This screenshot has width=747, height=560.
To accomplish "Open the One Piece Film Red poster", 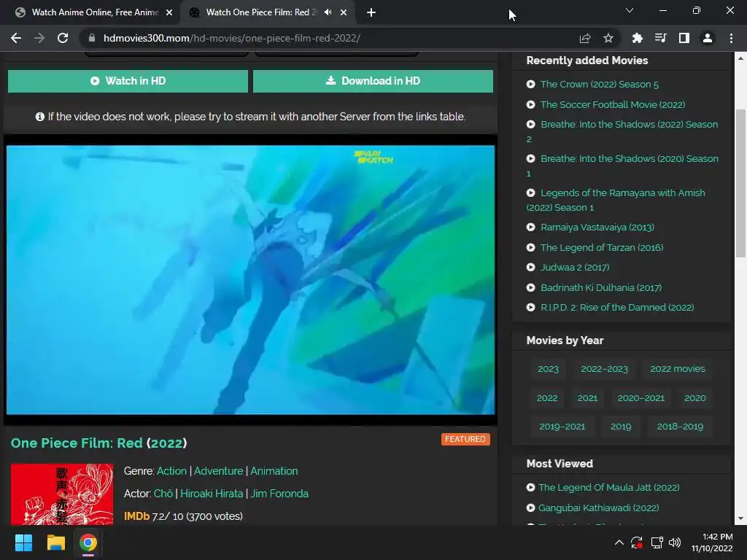I will (62, 494).
